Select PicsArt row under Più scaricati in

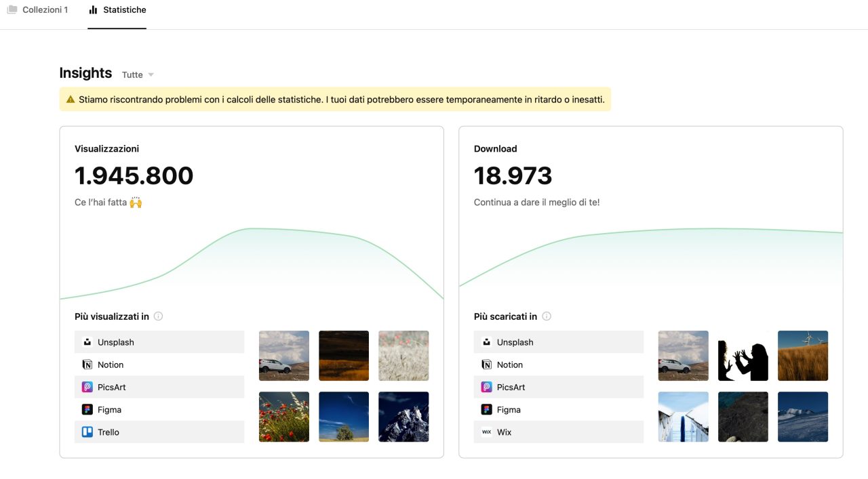pos(559,387)
